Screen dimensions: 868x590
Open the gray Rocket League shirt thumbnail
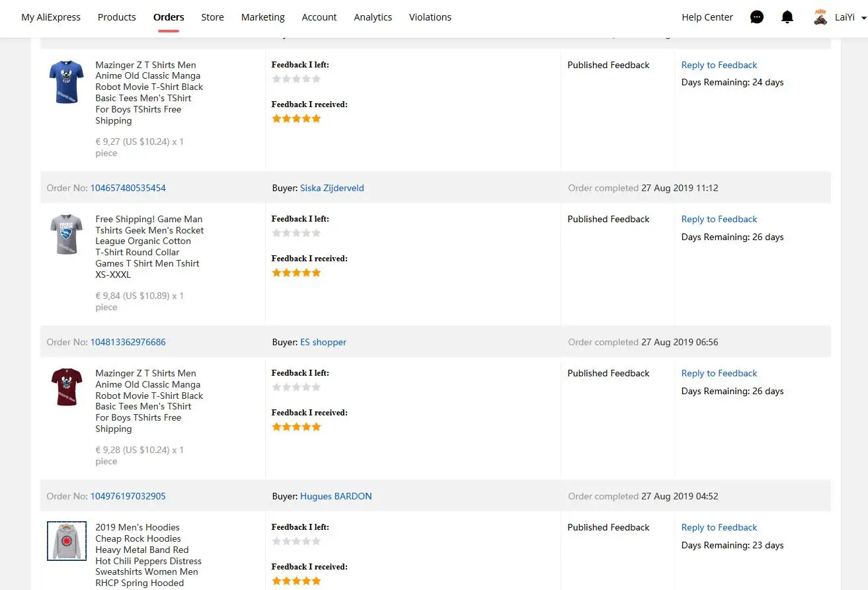coord(66,234)
